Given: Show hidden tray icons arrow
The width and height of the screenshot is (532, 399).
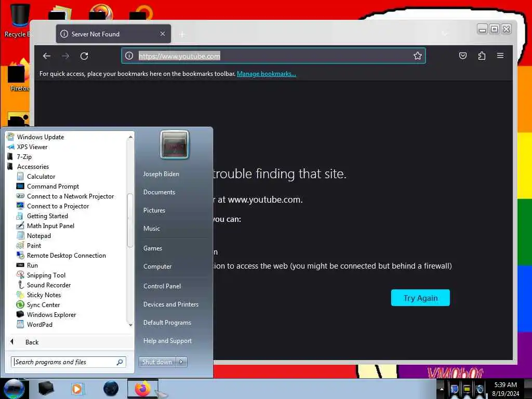Looking at the screenshot, I should pos(442,389).
